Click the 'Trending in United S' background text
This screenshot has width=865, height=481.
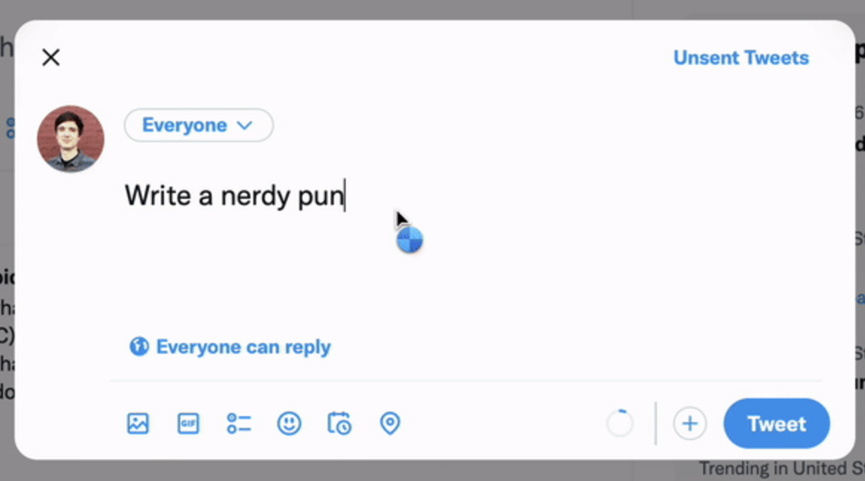point(780,469)
